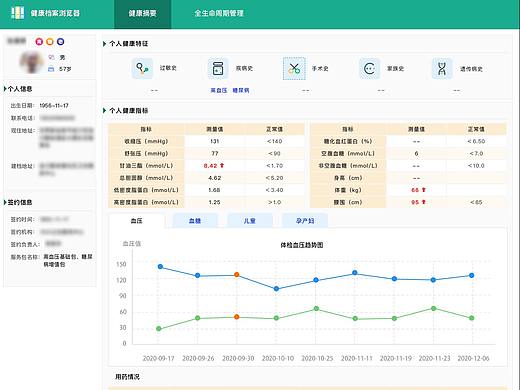Click the pink patient tag badge
Screen dimensions: 520x390
[x=39, y=41]
